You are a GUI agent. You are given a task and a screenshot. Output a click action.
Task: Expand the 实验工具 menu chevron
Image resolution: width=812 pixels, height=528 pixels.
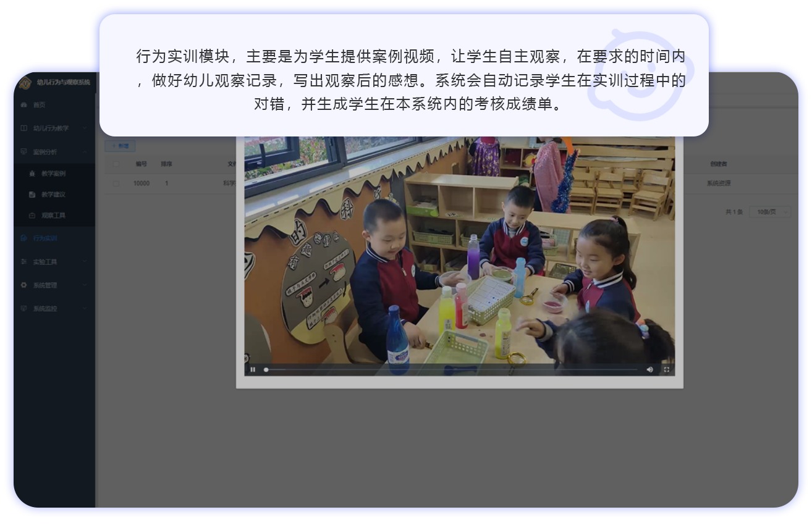85,262
